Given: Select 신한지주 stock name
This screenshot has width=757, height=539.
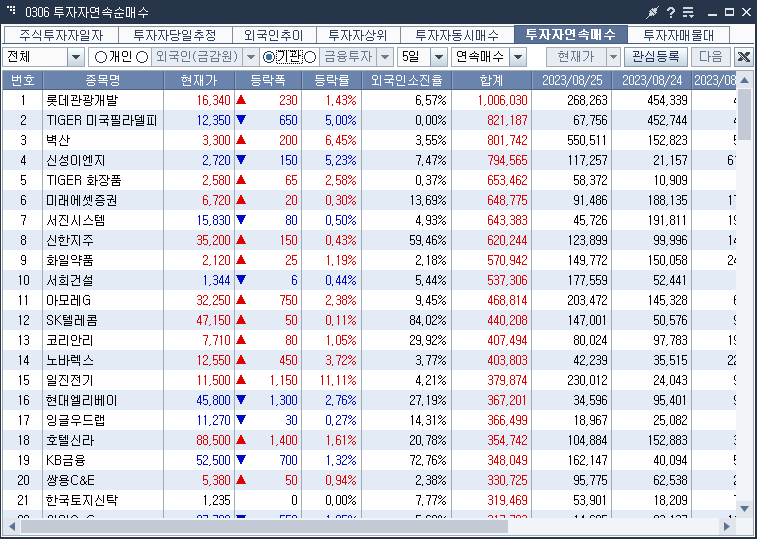Looking at the screenshot, I should (x=70, y=240).
